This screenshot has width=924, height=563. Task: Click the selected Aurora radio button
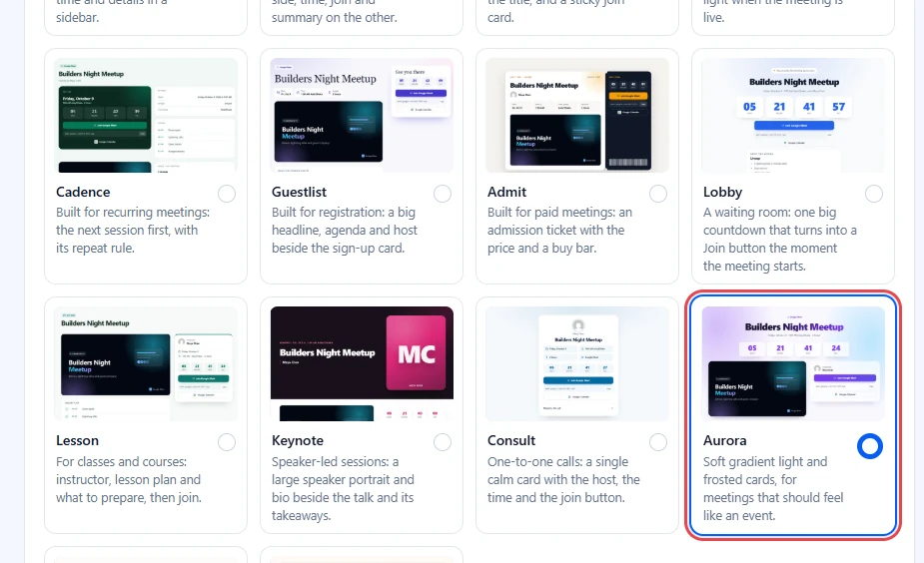coord(870,446)
